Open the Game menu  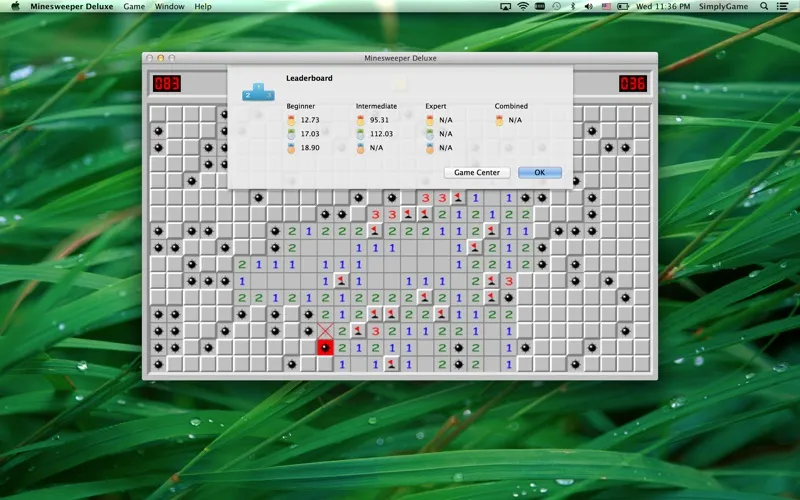[x=134, y=6]
